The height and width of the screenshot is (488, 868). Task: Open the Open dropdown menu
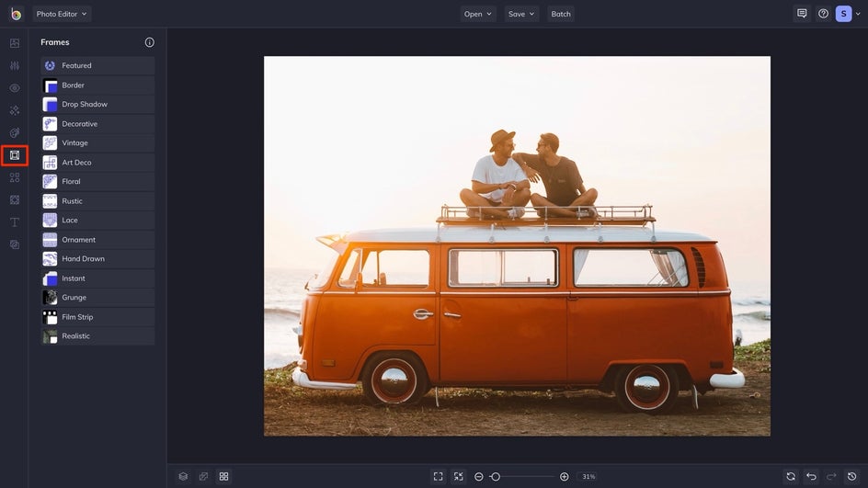(x=478, y=14)
